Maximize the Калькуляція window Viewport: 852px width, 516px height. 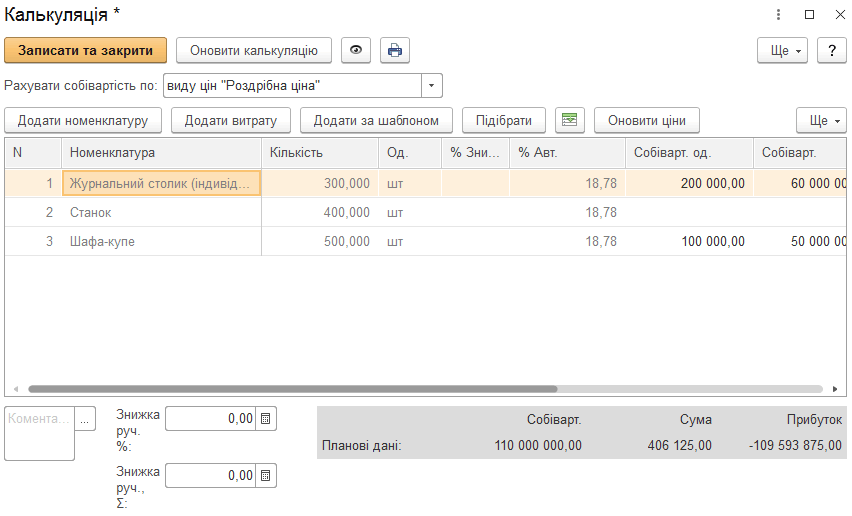click(810, 15)
